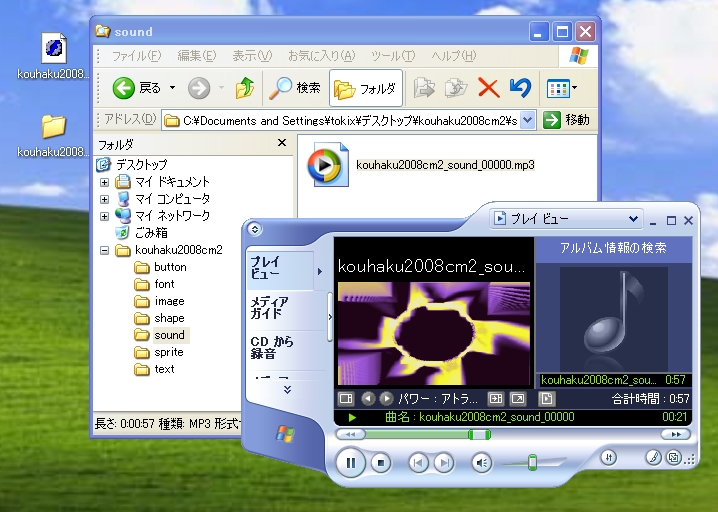Toggle the Folders (フォルダ) pane button

(366, 88)
